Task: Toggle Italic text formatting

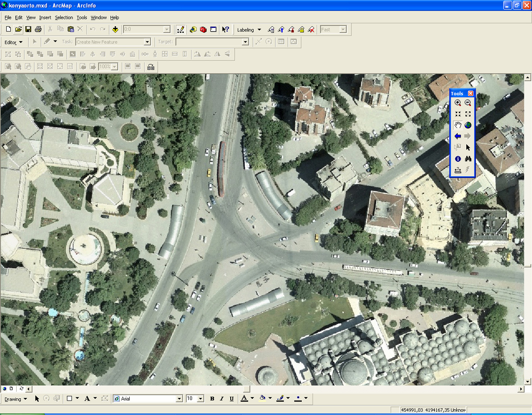Action: coord(222,399)
